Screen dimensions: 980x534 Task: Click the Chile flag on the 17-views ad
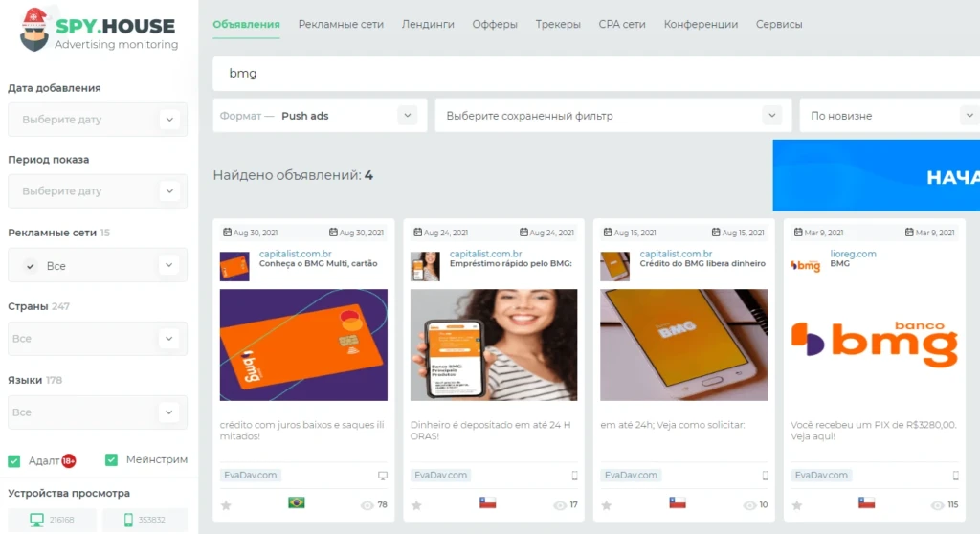[x=487, y=502]
